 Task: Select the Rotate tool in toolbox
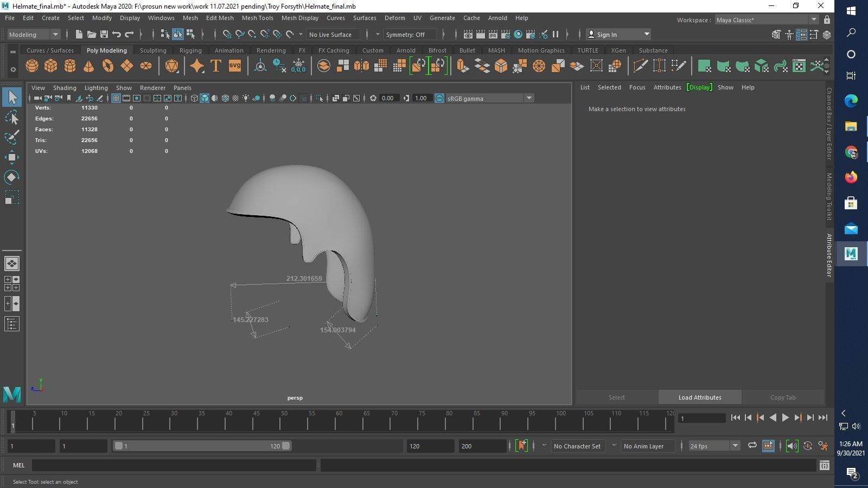12,177
